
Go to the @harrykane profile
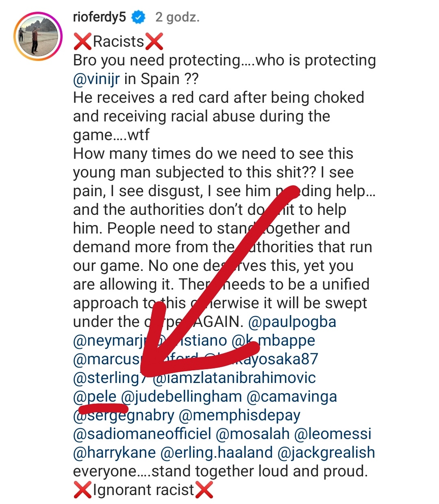[x=114, y=452]
